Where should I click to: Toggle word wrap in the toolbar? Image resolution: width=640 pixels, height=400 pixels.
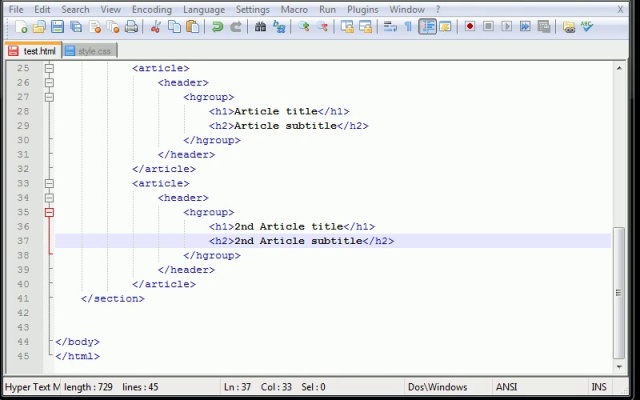point(390,27)
